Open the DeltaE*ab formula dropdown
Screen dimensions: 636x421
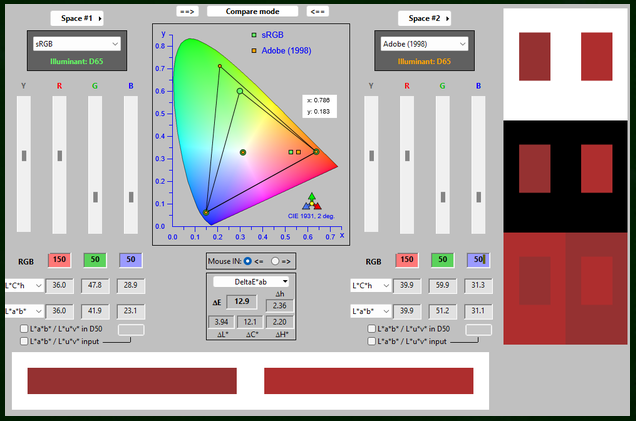251,282
